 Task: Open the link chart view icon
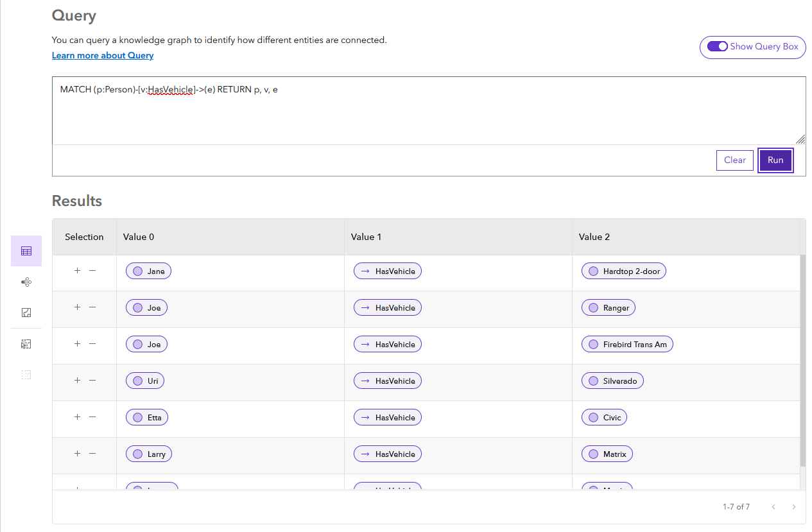point(26,282)
